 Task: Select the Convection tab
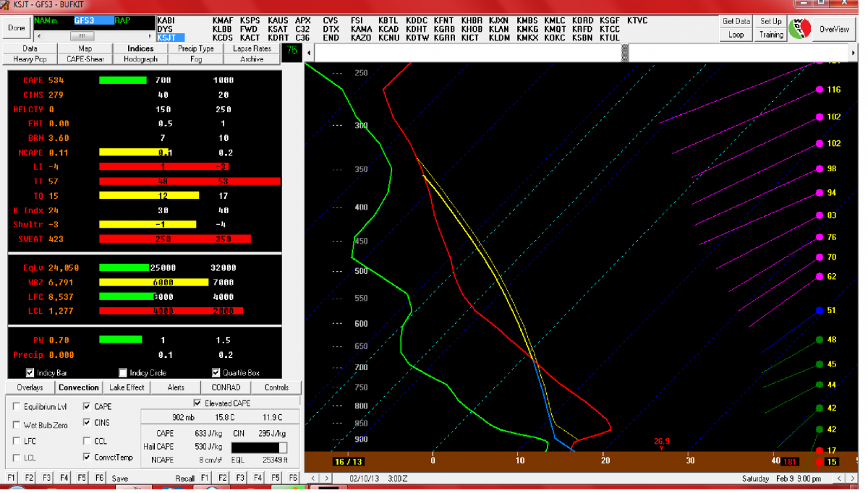[79, 387]
